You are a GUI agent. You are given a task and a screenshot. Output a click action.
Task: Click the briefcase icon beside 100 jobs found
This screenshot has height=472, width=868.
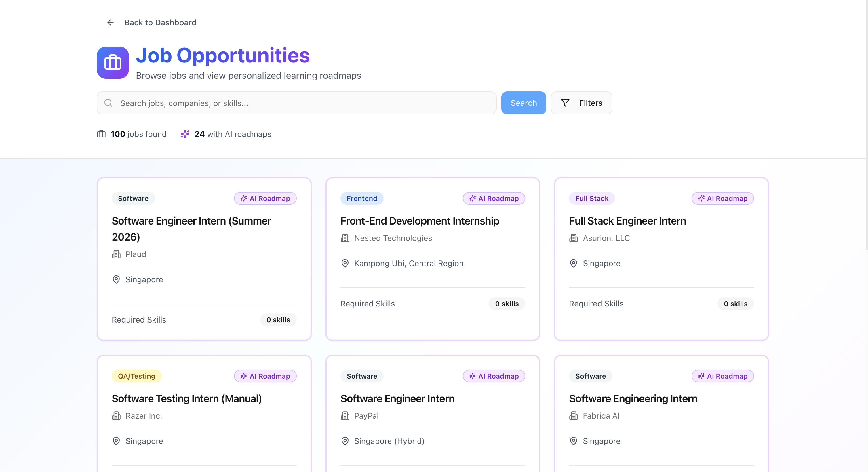point(101,134)
